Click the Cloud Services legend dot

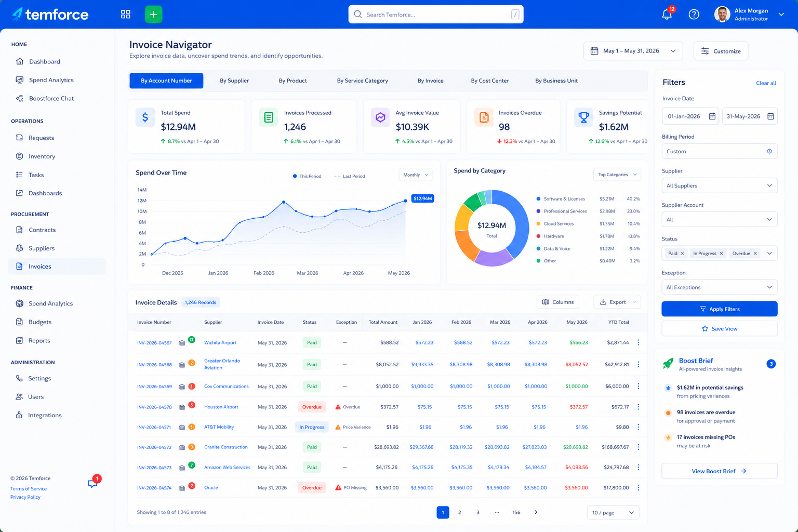(538, 224)
